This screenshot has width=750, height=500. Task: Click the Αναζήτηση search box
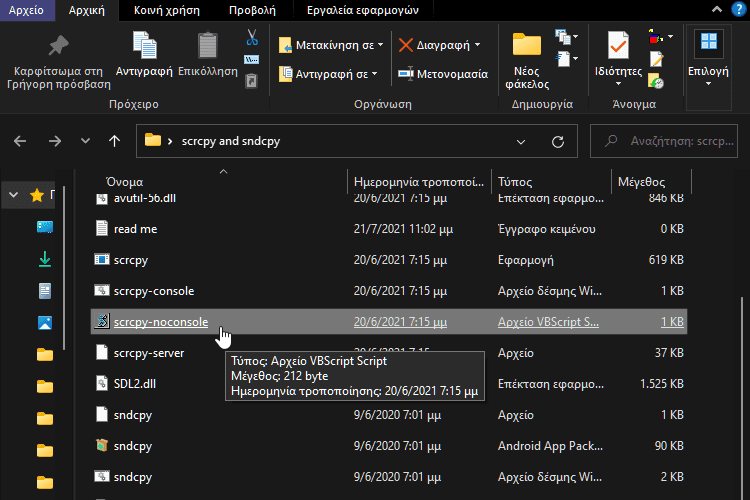pos(664,141)
